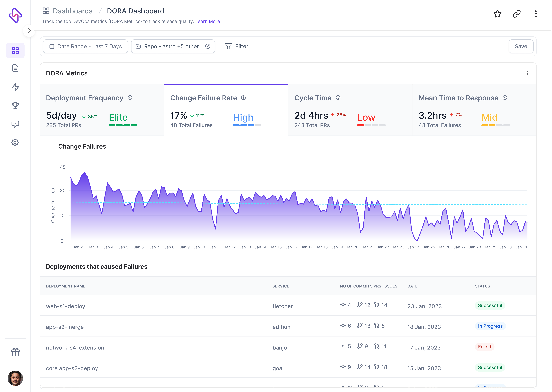Remove the Repo astro filter
Screen dimensions: 552x392
click(208, 46)
